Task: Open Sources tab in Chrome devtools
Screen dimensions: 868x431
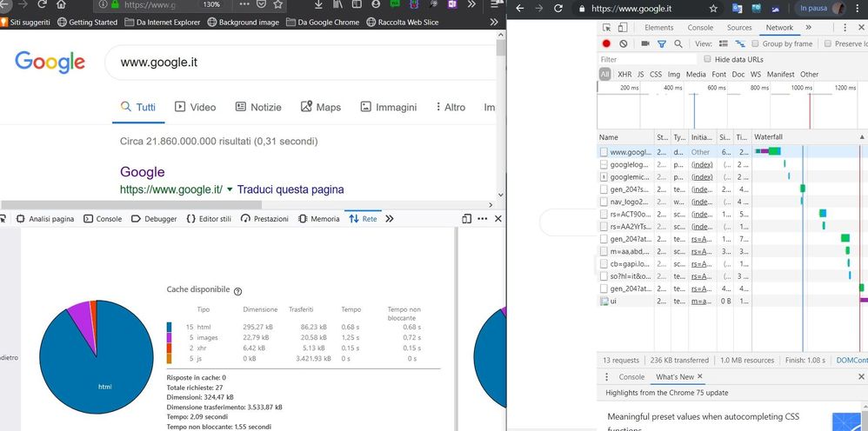Action: point(739,28)
